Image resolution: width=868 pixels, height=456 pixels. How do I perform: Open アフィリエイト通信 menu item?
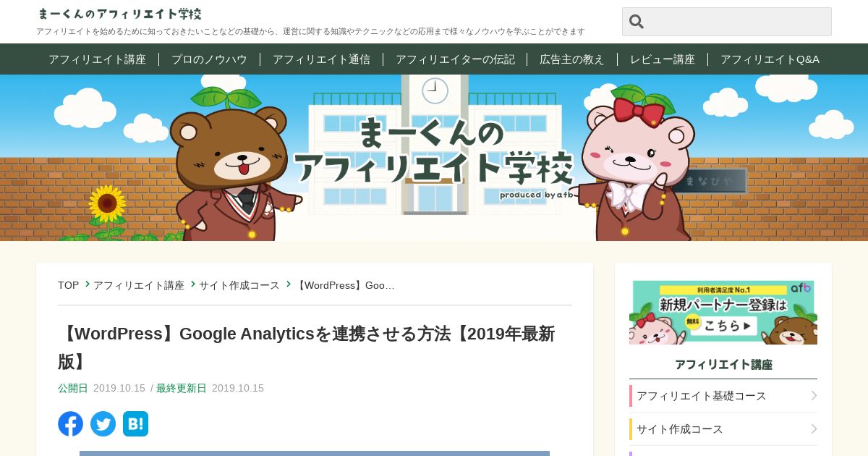[321, 59]
